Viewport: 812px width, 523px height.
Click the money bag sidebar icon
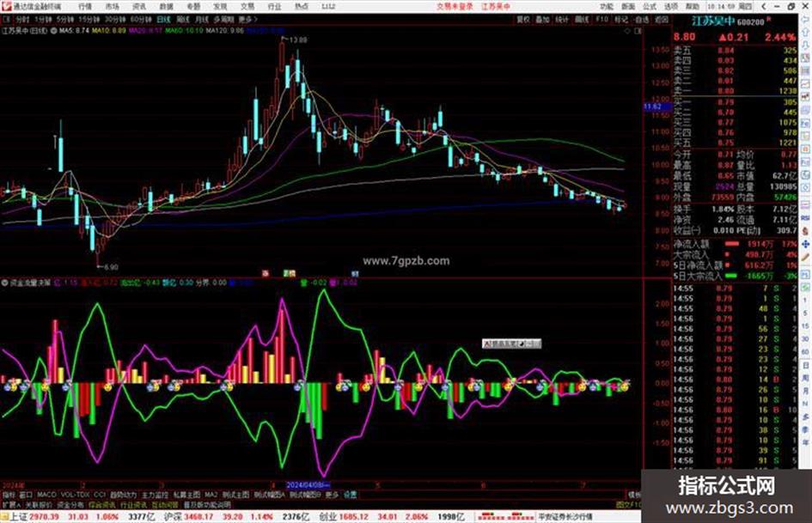pyautogui.click(x=805, y=231)
